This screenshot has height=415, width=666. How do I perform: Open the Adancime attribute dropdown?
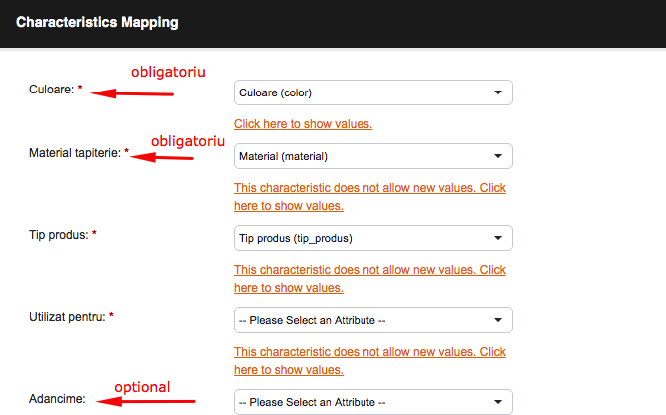373,402
